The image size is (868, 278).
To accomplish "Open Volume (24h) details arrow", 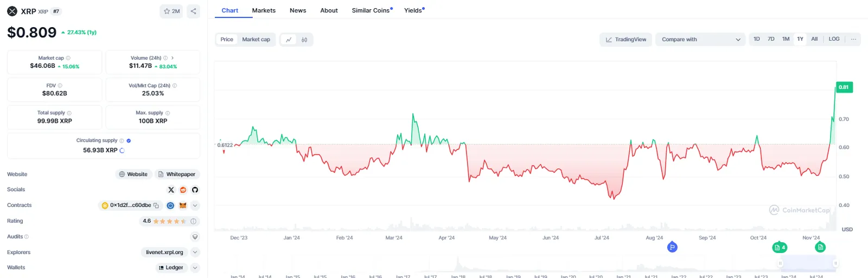I will pos(173,58).
